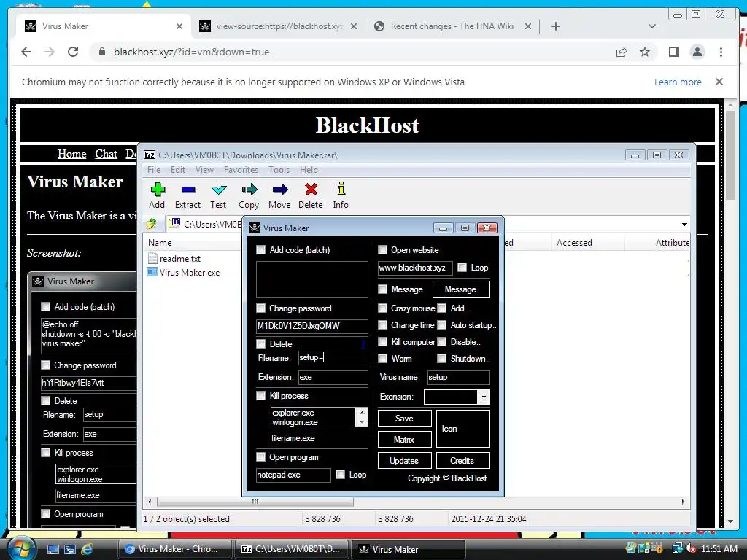
Task: Click the Test icon in 7-Zip toolbar
Action: [219, 190]
